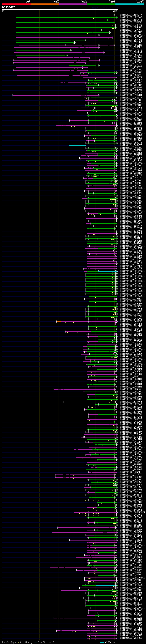Screen dimensions: 146x644
Task: Open the UniRef100_A2YRG0 hit
Action: (x=131, y=30)
